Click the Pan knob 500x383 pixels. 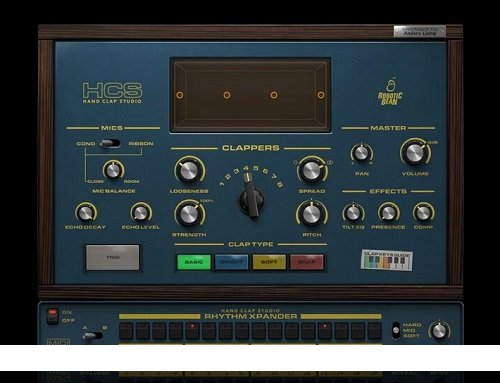[362, 153]
